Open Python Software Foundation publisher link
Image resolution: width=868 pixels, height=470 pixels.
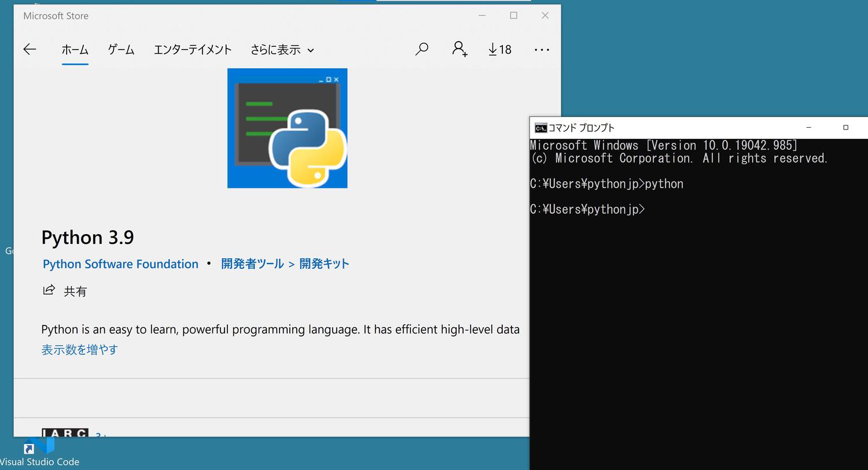pos(120,264)
